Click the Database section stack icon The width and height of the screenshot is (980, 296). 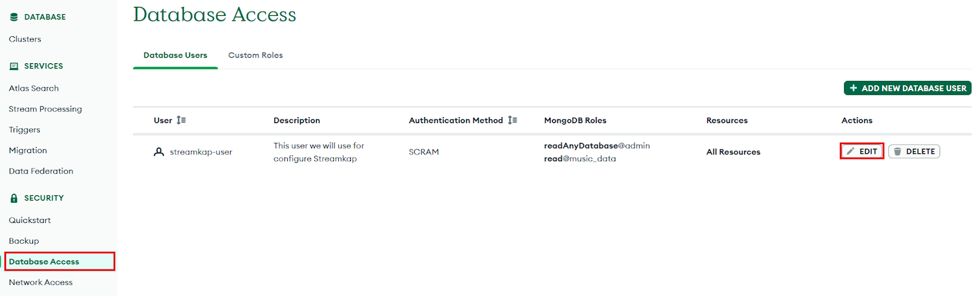[x=14, y=17]
